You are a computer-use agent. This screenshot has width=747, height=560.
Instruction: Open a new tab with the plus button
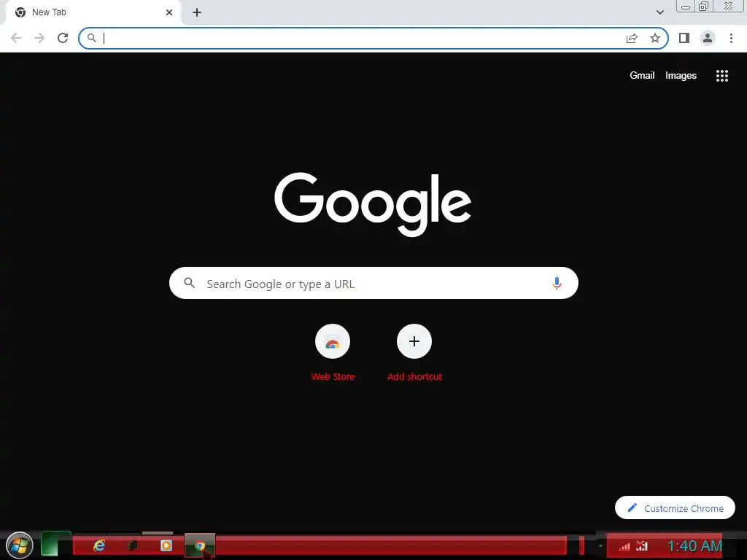197,12
